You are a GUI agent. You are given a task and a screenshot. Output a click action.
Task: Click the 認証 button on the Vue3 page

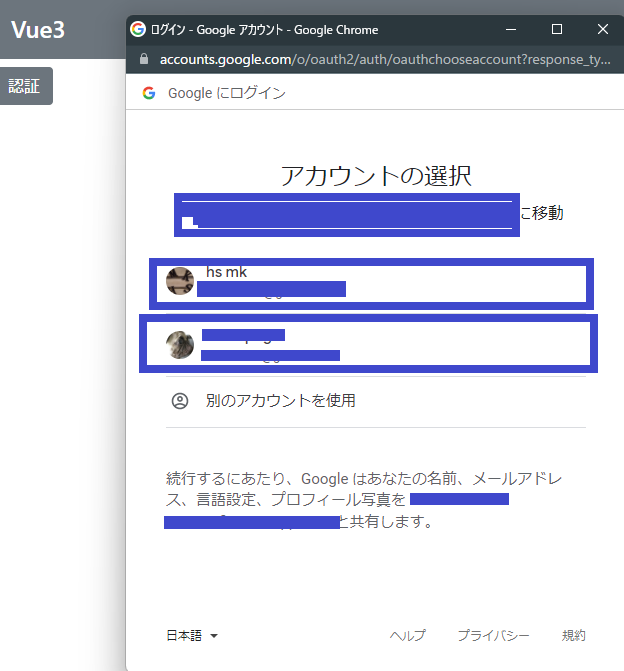click(x=26, y=86)
